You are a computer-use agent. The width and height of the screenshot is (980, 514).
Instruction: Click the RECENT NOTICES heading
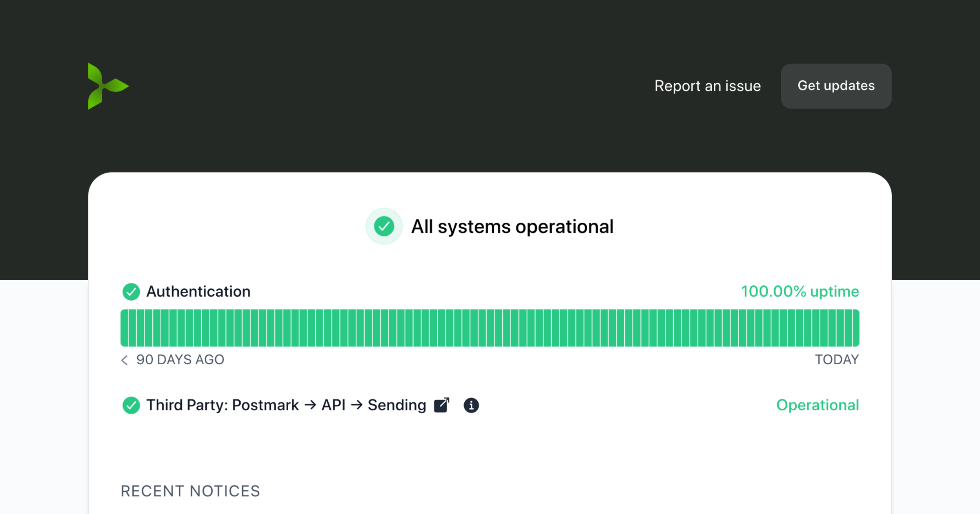coord(190,491)
